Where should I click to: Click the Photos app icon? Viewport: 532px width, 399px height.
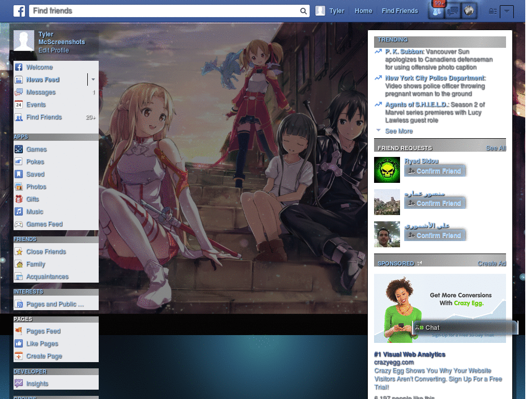click(x=19, y=187)
